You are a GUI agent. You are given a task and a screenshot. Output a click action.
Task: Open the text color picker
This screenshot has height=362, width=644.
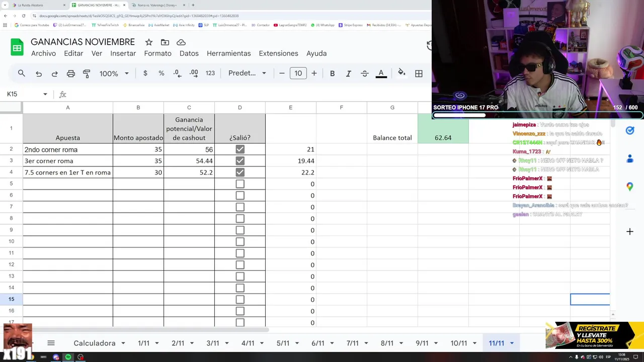(x=381, y=73)
